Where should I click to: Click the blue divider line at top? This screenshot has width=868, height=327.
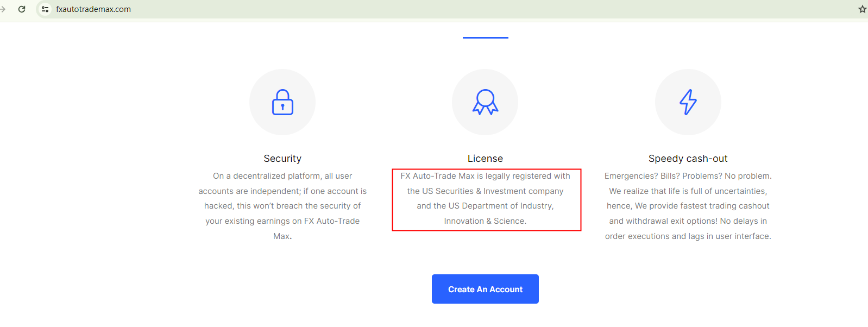pyautogui.click(x=485, y=37)
